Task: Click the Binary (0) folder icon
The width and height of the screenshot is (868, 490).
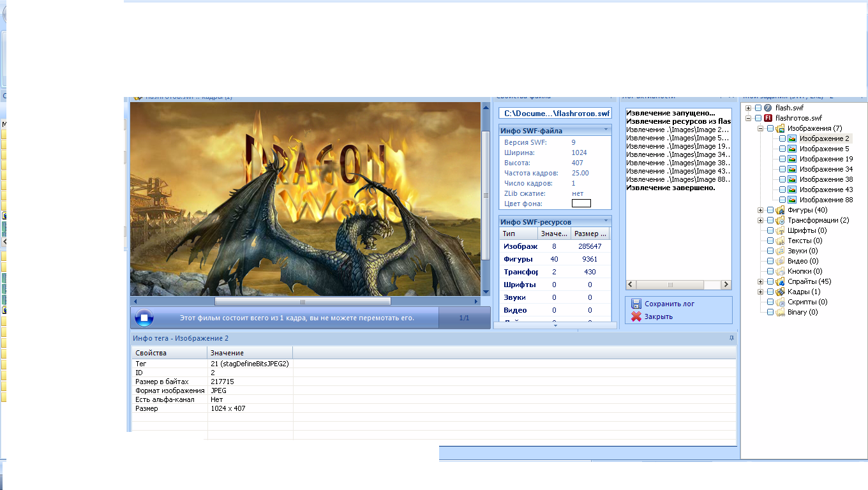Action: pos(781,312)
